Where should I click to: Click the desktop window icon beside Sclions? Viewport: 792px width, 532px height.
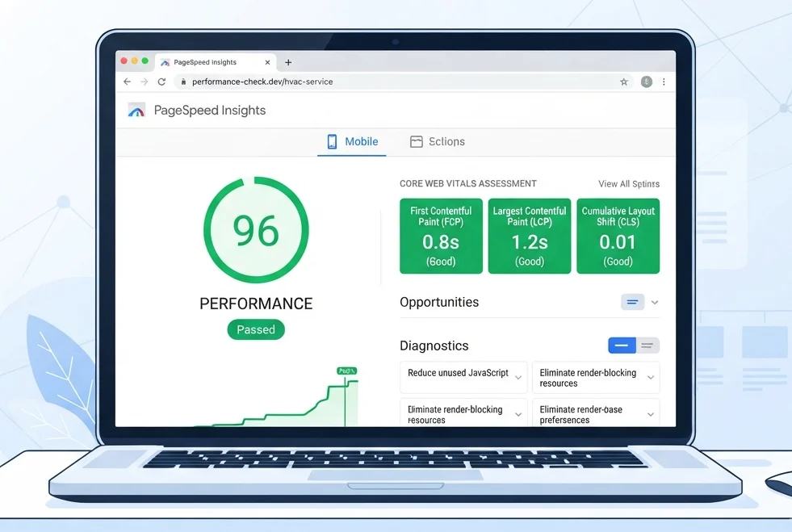(x=417, y=141)
